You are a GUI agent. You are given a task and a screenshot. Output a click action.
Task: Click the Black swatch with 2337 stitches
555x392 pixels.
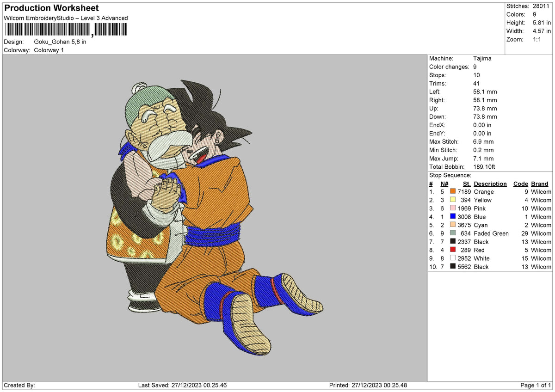point(453,241)
